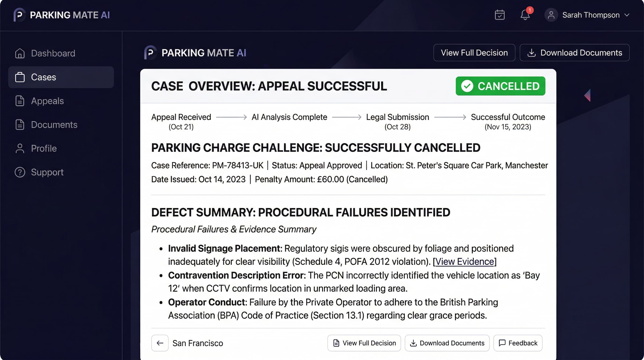
Task: Click the feedback speech-bubble icon
Action: tap(502, 343)
